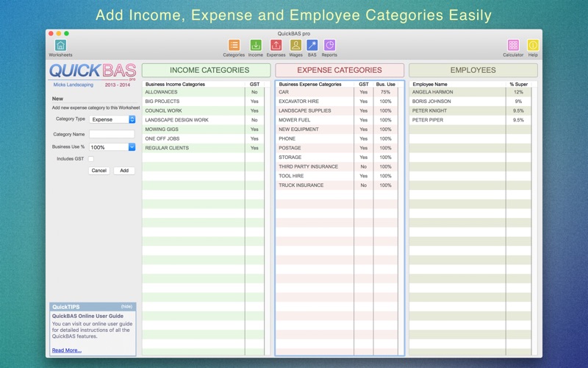Select employee ANGELA HARMON
This screenshot has width=588, height=368.
coord(470,92)
